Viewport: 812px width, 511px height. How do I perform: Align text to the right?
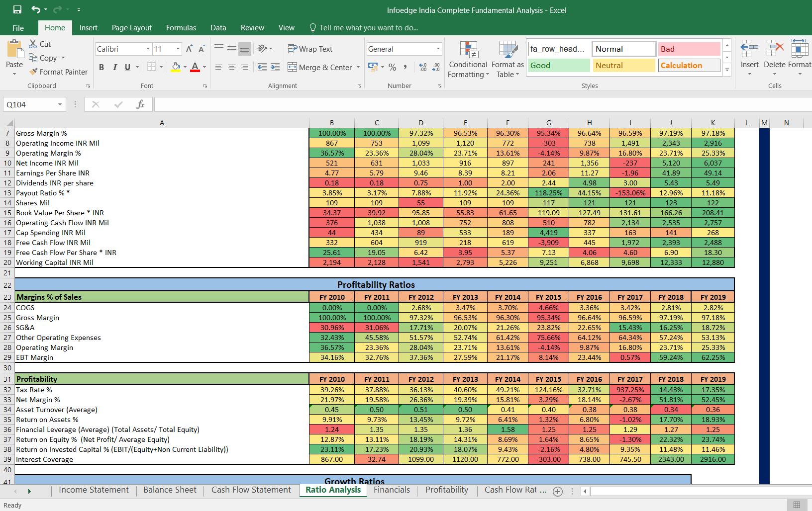tap(245, 67)
